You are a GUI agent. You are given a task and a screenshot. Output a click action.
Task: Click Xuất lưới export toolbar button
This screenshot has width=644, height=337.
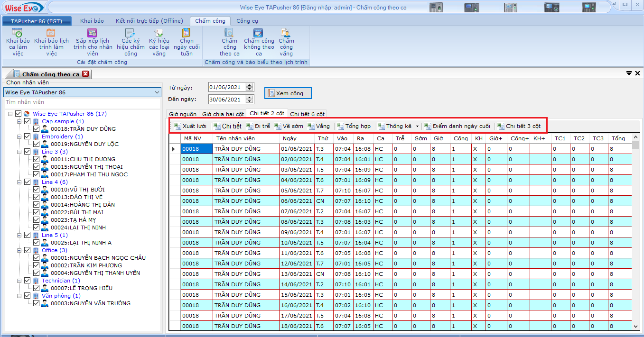190,126
